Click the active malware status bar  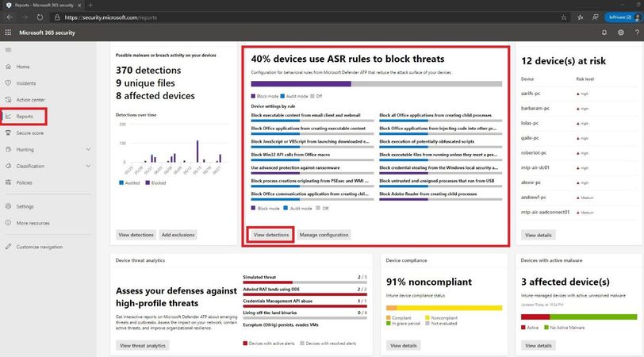coord(579,317)
